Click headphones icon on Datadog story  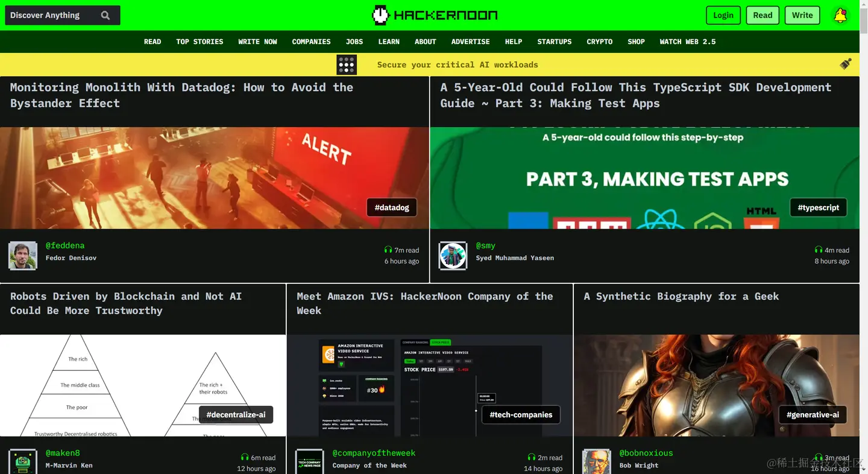(x=388, y=250)
